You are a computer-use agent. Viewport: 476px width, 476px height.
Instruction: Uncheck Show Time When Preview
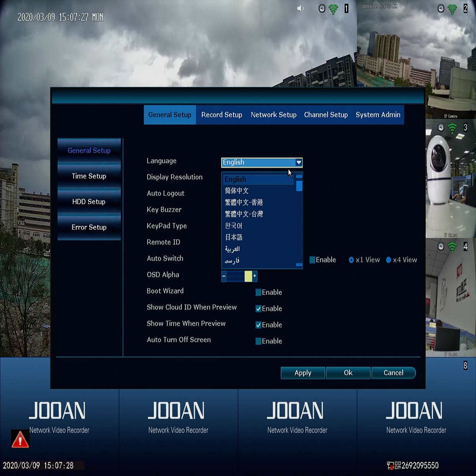258,325
